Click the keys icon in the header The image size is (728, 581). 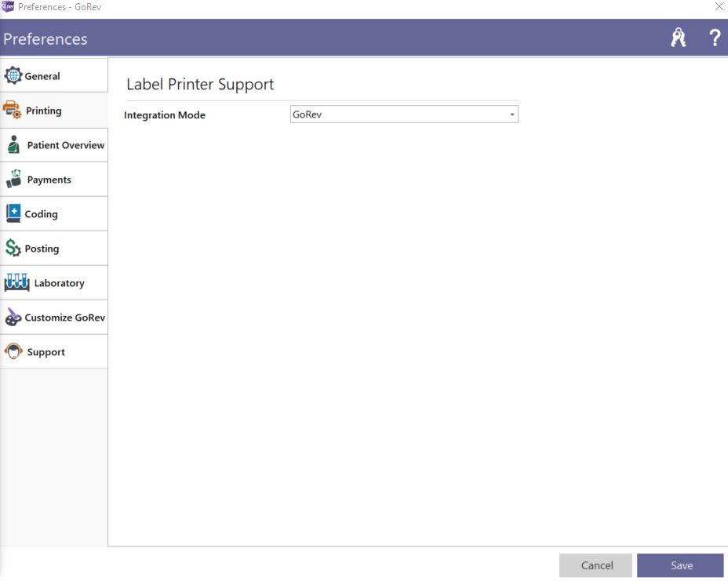[x=679, y=38]
